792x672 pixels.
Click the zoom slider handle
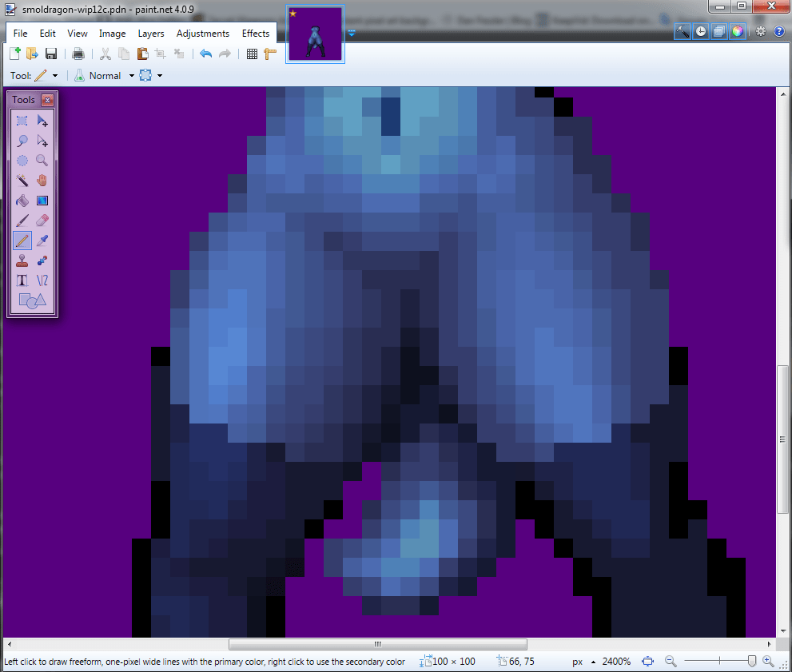point(751,662)
